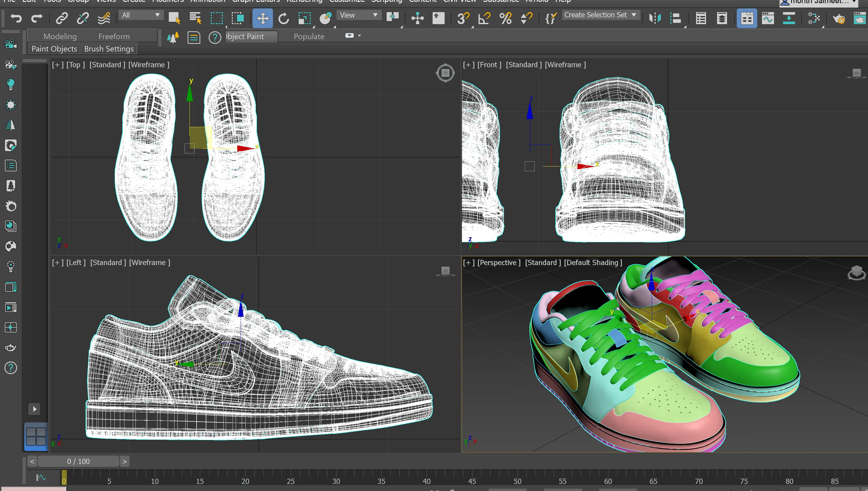The image size is (868, 491).
Task: Toggle the highlighted Ribbon button off
Action: [x=747, y=18]
